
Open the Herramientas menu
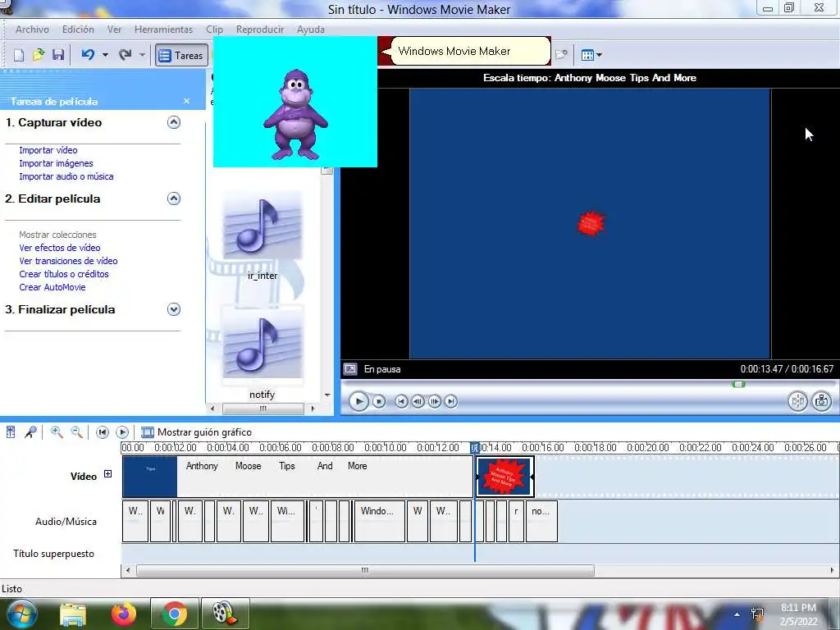click(x=163, y=30)
